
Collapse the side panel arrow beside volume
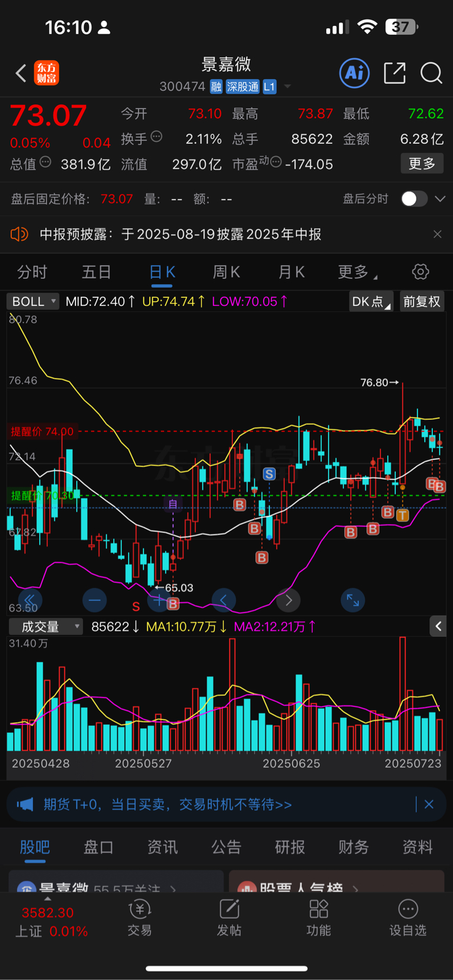pyautogui.click(x=438, y=626)
